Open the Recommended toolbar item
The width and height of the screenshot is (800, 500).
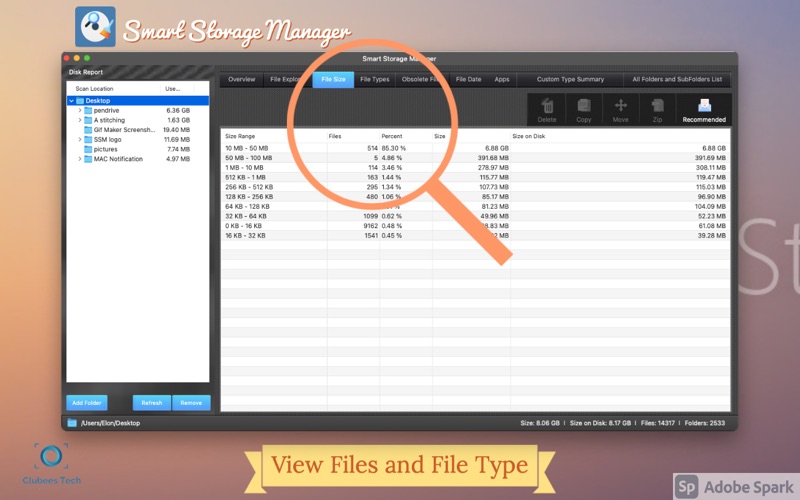coord(704,110)
